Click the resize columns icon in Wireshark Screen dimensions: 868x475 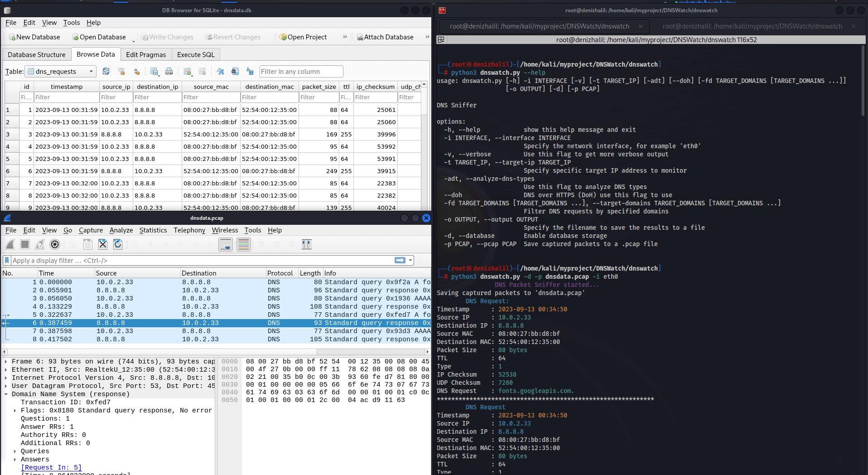[307, 244]
